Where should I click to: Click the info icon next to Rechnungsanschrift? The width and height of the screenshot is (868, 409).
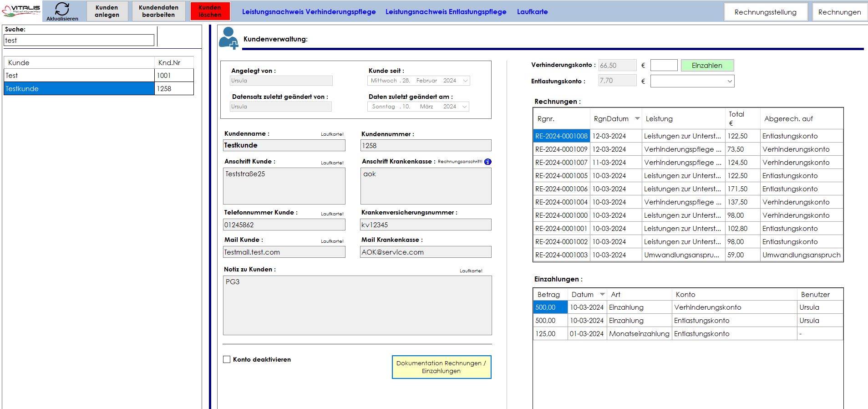point(488,162)
